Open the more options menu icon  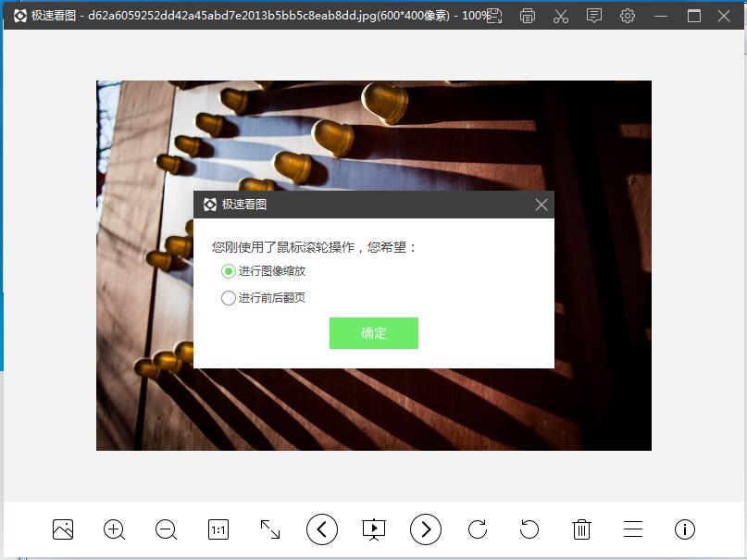click(633, 529)
